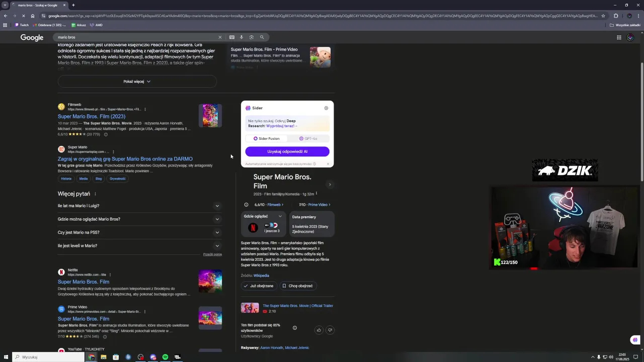Open the Chrome tab search dropdown
The height and width of the screenshot is (362, 644).
5,5
